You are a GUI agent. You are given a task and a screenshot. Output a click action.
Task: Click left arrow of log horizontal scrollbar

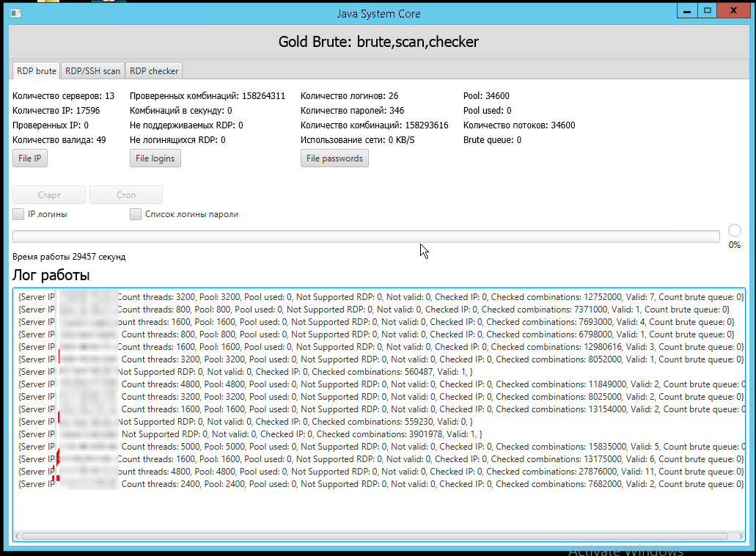click(18, 536)
